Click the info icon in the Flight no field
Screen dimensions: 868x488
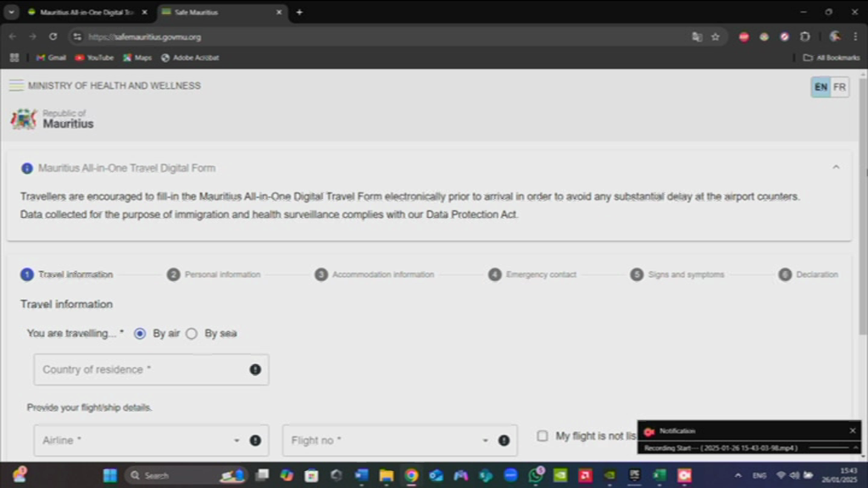point(504,441)
